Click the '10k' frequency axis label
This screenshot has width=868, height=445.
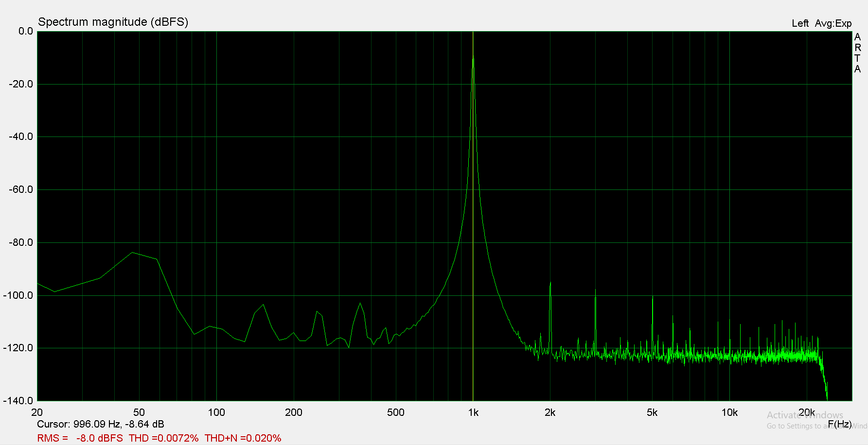pyautogui.click(x=729, y=412)
